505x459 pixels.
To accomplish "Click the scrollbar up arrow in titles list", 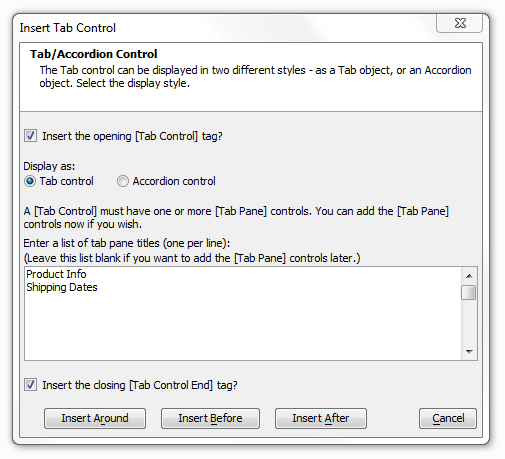I will tap(469, 276).
